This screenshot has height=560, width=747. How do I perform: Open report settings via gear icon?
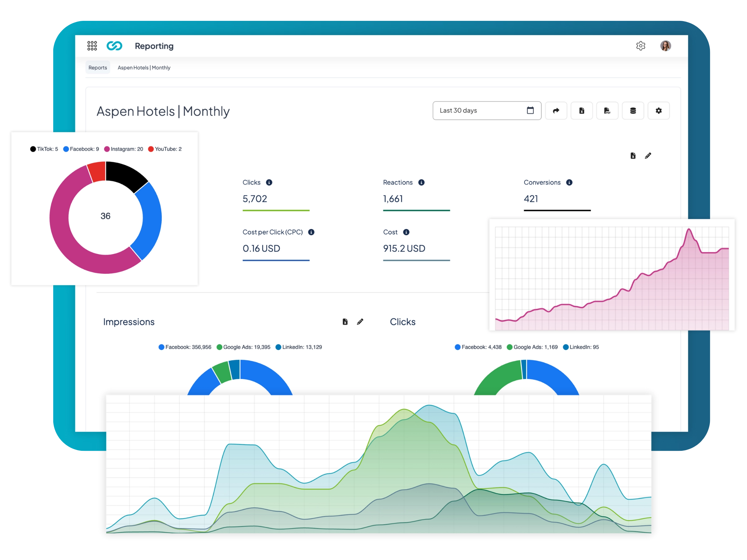click(x=659, y=110)
